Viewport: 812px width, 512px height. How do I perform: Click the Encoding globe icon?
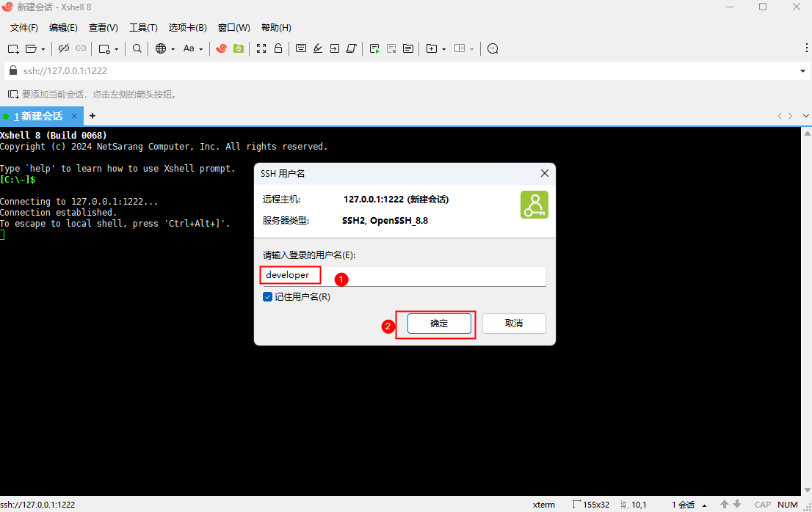(161, 48)
